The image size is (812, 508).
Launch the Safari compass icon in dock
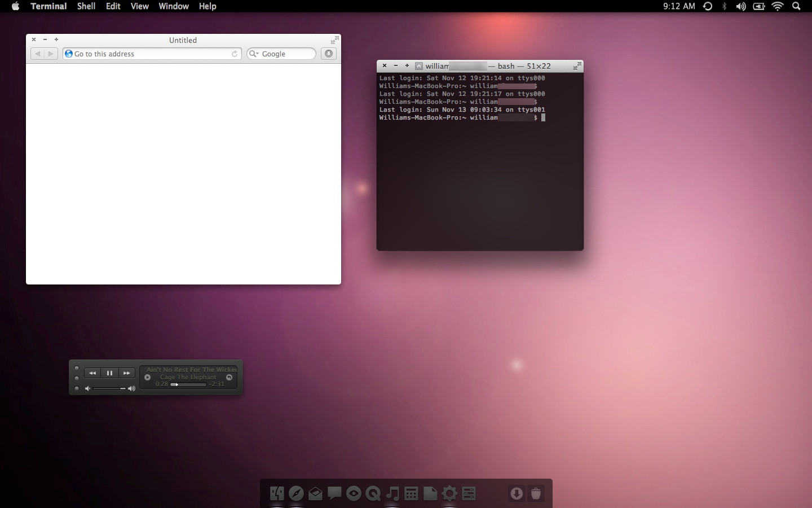(296, 494)
